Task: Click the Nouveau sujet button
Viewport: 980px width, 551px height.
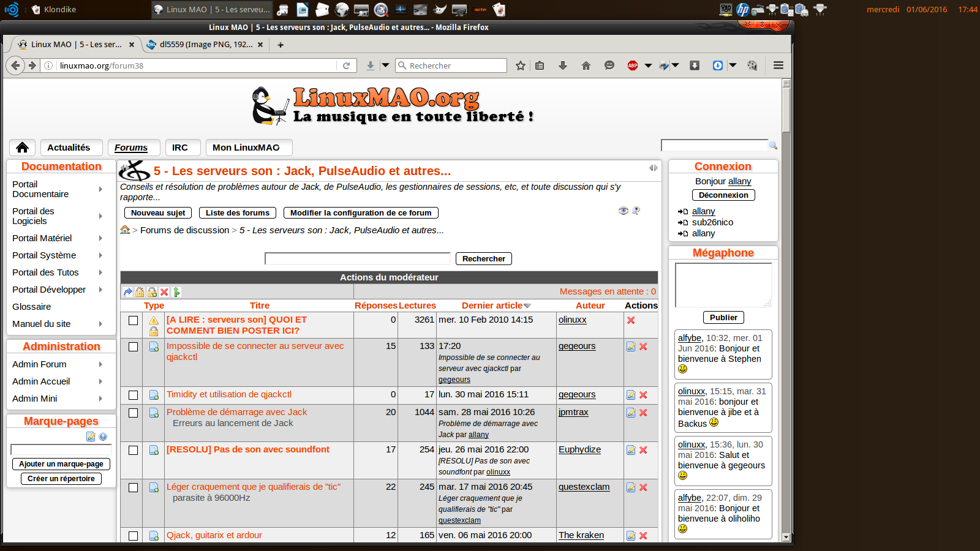Action: 158,212
